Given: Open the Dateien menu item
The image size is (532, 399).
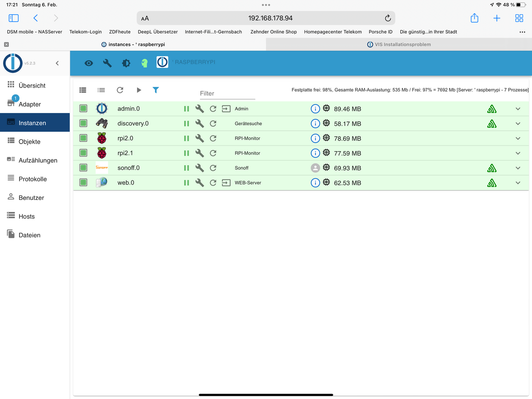Looking at the screenshot, I should coord(35,235).
